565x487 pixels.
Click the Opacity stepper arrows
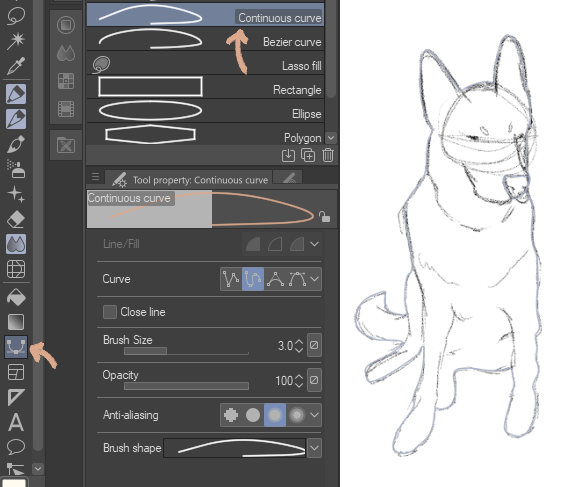[x=299, y=381]
